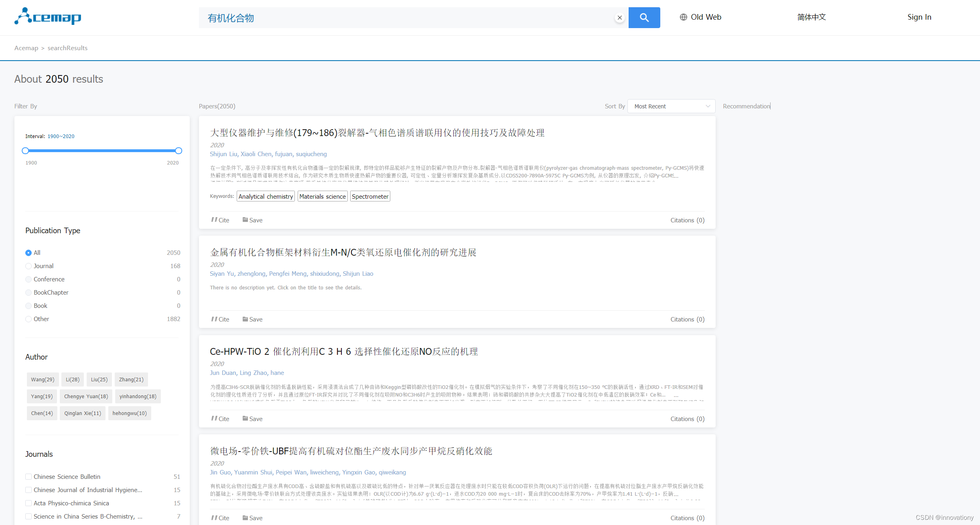Open author Jun Duan
The width and height of the screenshot is (980, 525).
(223, 373)
